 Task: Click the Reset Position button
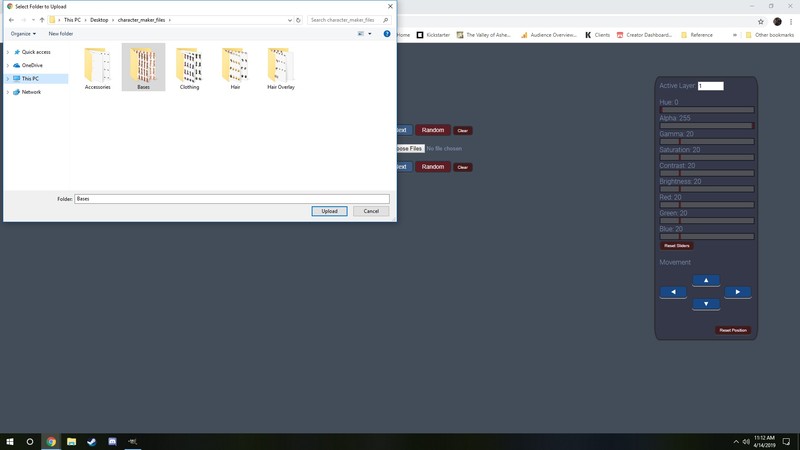pyautogui.click(x=733, y=330)
